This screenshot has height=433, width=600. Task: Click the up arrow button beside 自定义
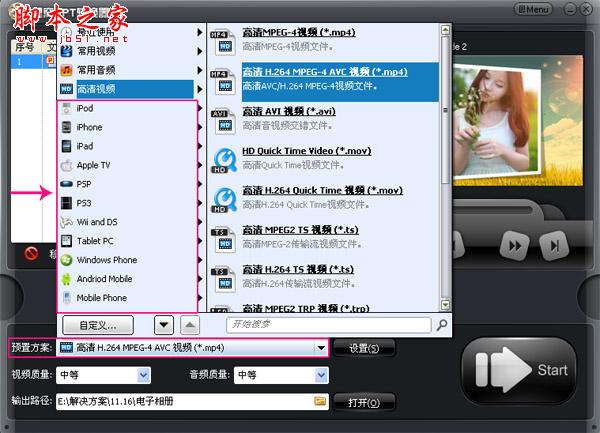tap(190, 325)
